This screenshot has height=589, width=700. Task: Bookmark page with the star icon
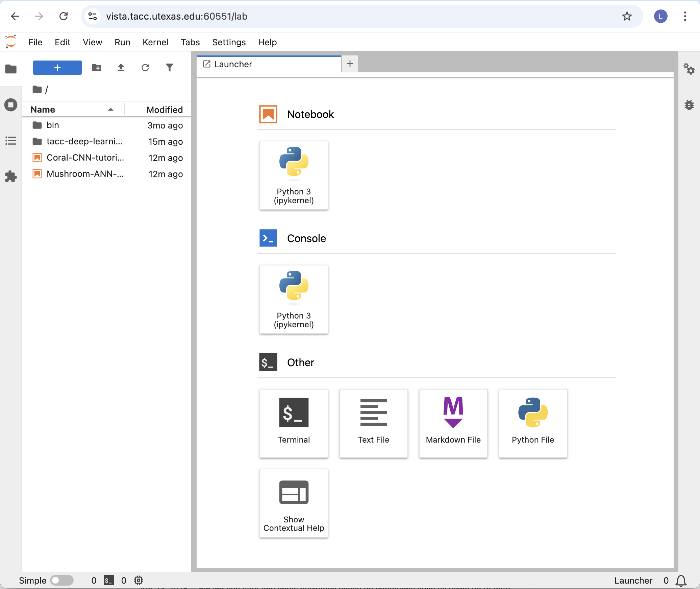(x=627, y=16)
